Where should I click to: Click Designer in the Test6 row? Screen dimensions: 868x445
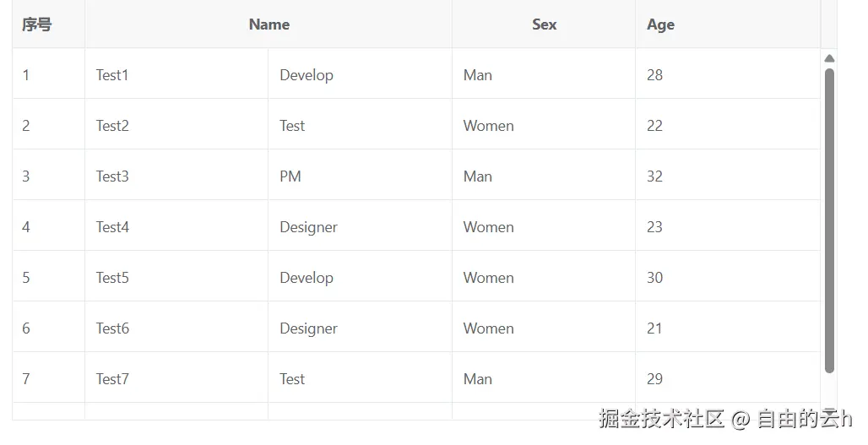(x=308, y=328)
